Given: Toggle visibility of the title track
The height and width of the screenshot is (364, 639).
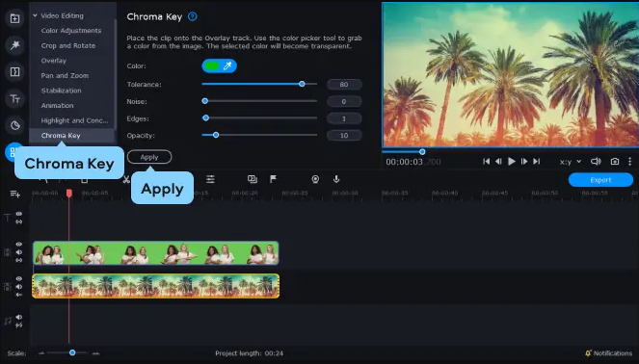Looking at the screenshot, I should [18, 214].
